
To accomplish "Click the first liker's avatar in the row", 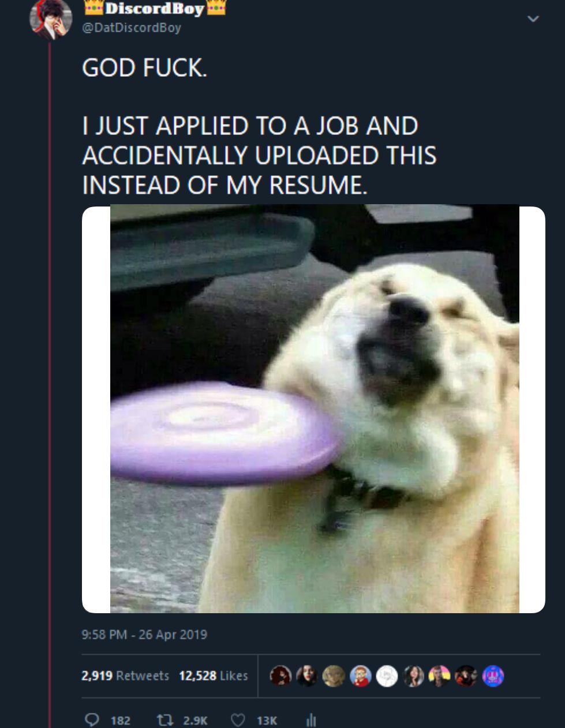I will tap(281, 676).
